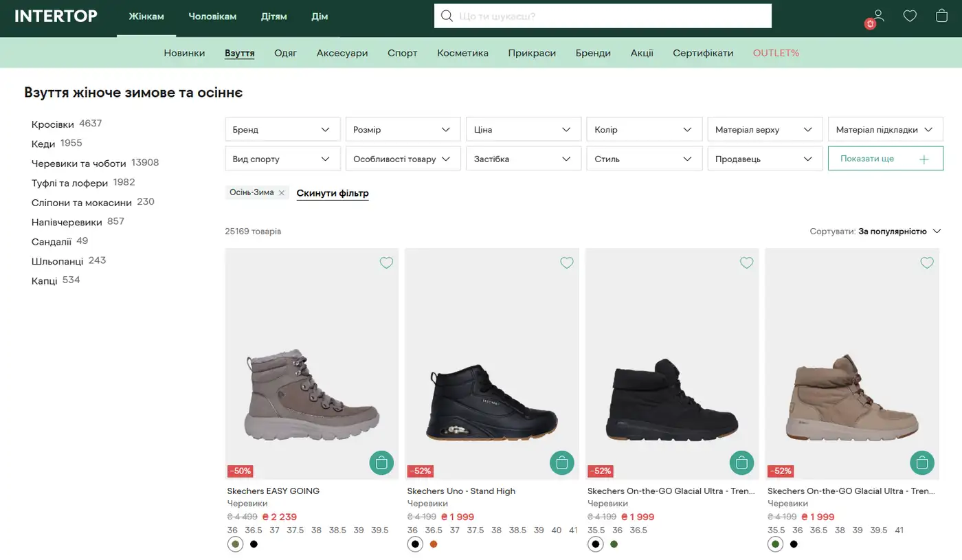Screen dimensions: 962x560
Task: Click Показати ще button
Action: tap(885, 159)
